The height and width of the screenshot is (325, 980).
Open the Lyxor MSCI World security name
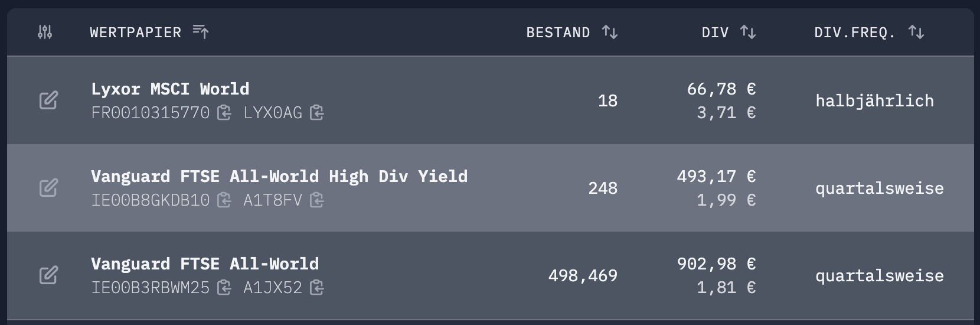point(170,89)
